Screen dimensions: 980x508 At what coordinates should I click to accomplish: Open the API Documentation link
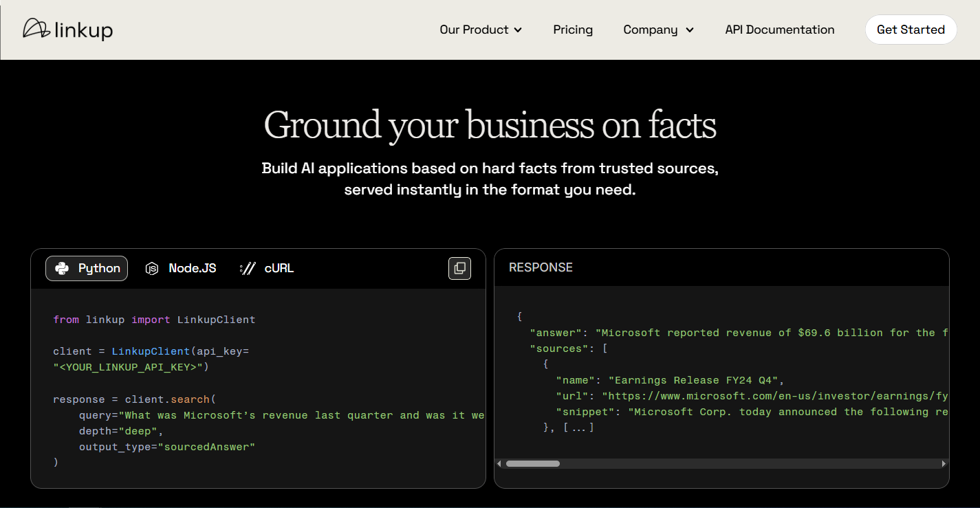pos(780,30)
